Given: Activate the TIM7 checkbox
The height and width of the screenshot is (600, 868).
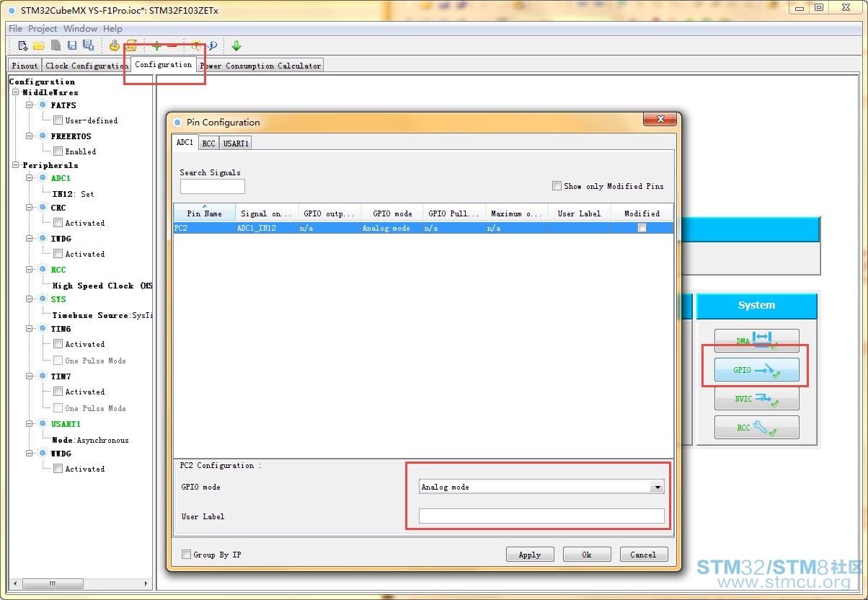Looking at the screenshot, I should pyautogui.click(x=58, y=392).
